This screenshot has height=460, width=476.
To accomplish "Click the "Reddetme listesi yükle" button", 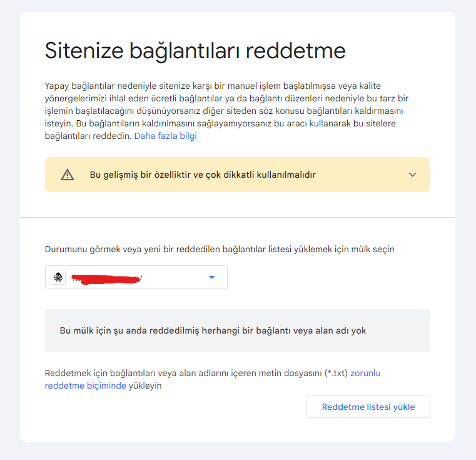I will (368, 407).
